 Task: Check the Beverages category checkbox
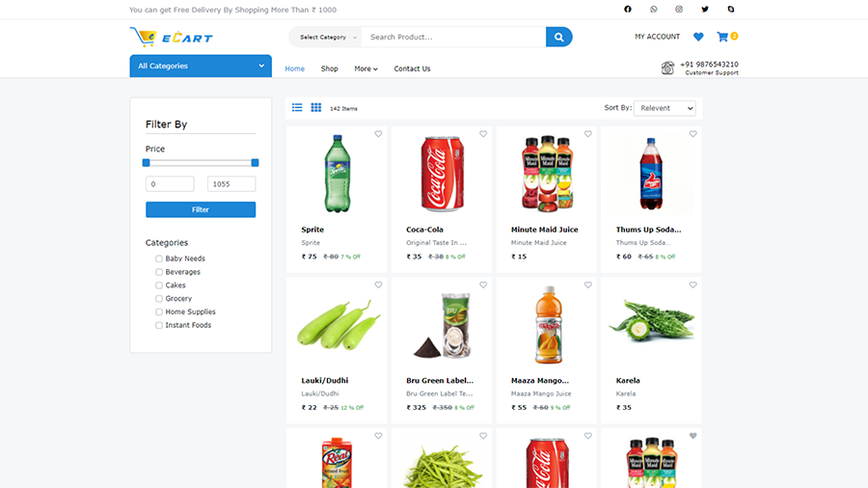tap(159, 272)
